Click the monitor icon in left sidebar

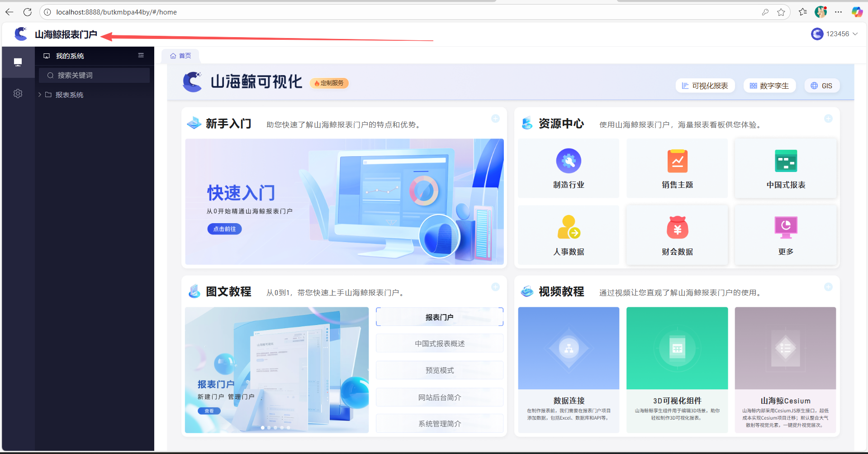click(x=18, y=62)
